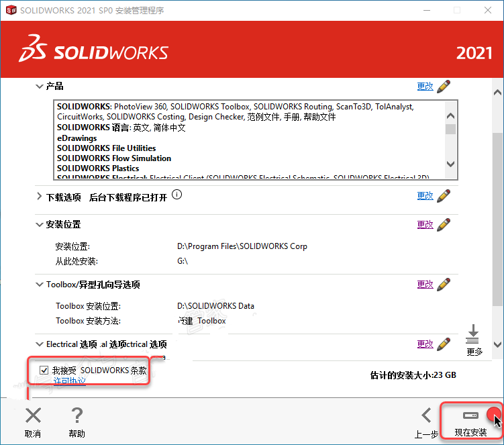Minimize the installation manager window
The width and height of the screenshot is (504, 445).
(x=427, y=10)
